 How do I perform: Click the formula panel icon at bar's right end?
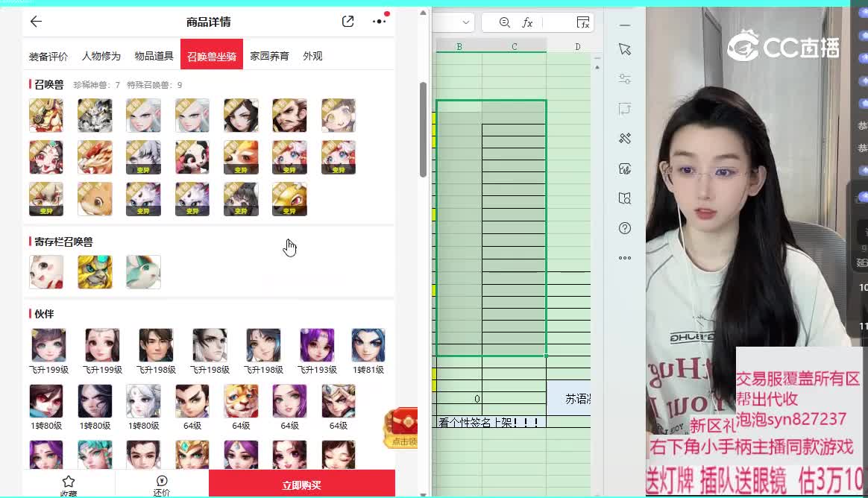click(583, 22)
